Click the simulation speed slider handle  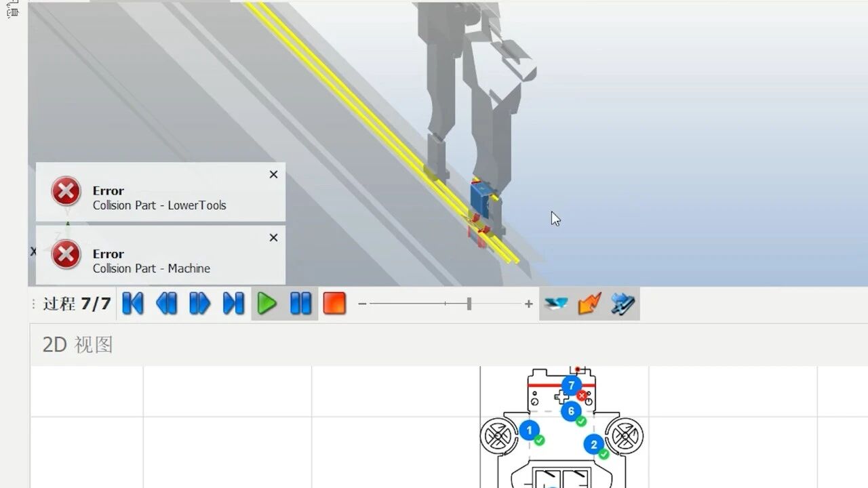(x=469, y=304)
